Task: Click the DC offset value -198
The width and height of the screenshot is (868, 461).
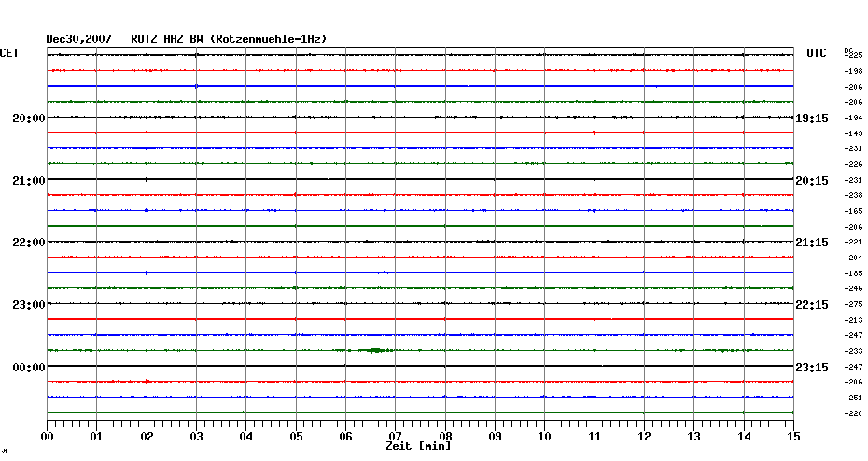Action: [x=854, y=72]
